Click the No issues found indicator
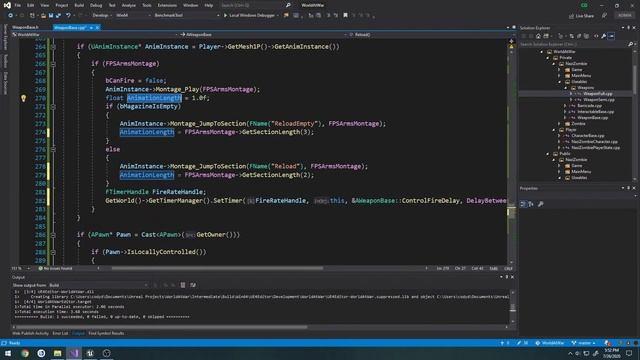 [x=55, y=269]
